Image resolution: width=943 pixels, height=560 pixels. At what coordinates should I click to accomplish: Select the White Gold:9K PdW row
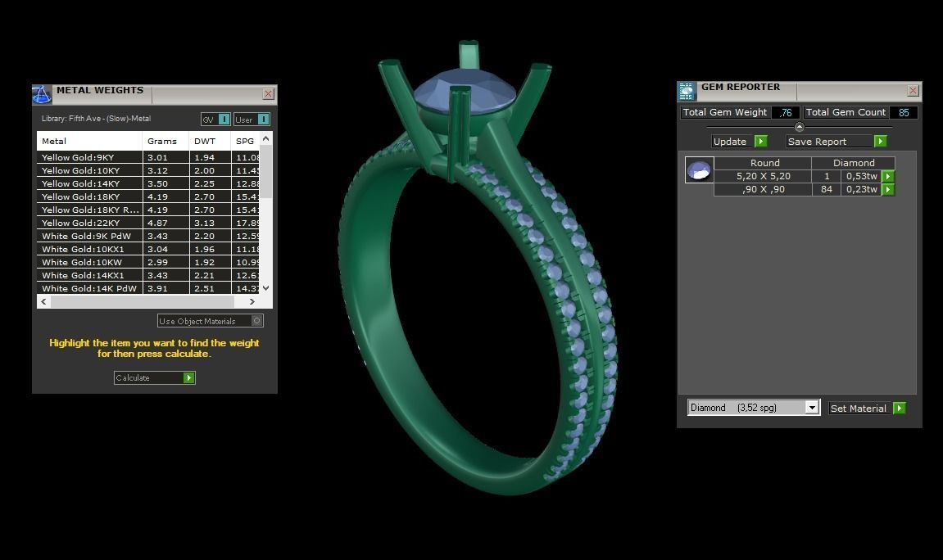click(148, 236)
